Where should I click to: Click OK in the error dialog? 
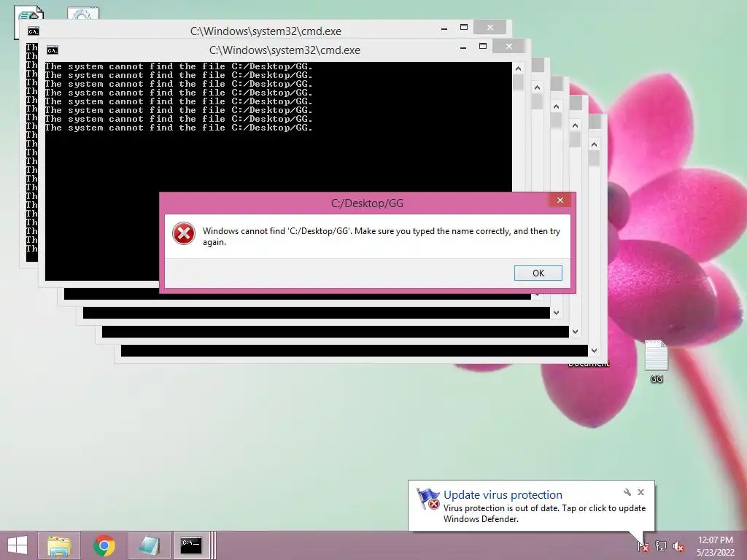coord(538,273)
